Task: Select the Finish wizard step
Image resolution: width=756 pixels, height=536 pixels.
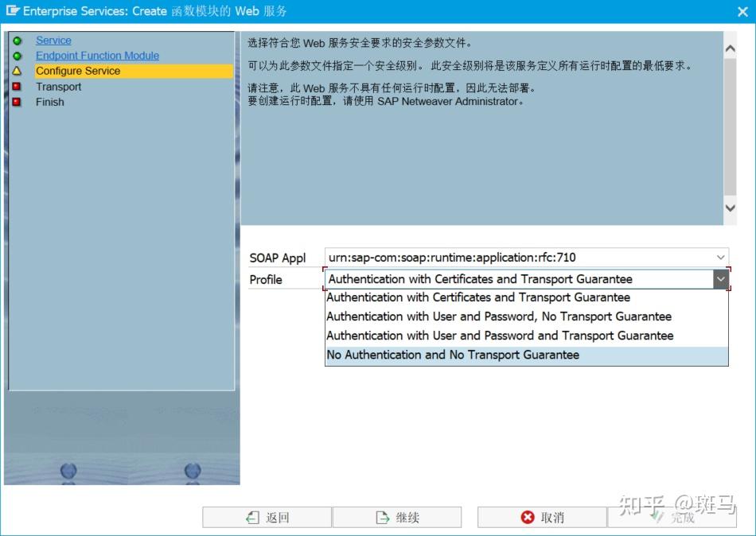Action: 50,102
